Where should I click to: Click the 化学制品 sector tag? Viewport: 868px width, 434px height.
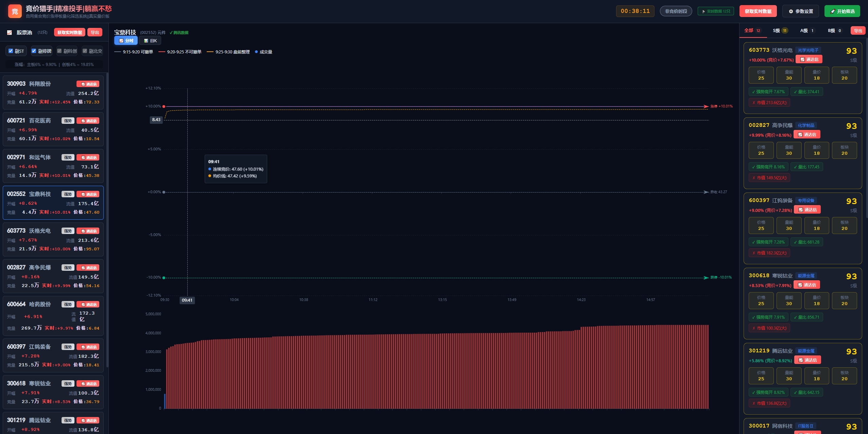[806, 126]
